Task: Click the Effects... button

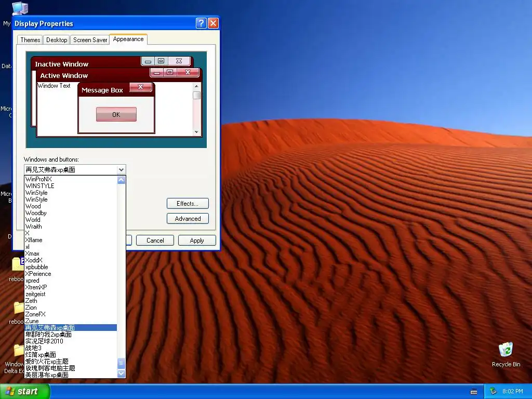Action: (x=188, y=204)
